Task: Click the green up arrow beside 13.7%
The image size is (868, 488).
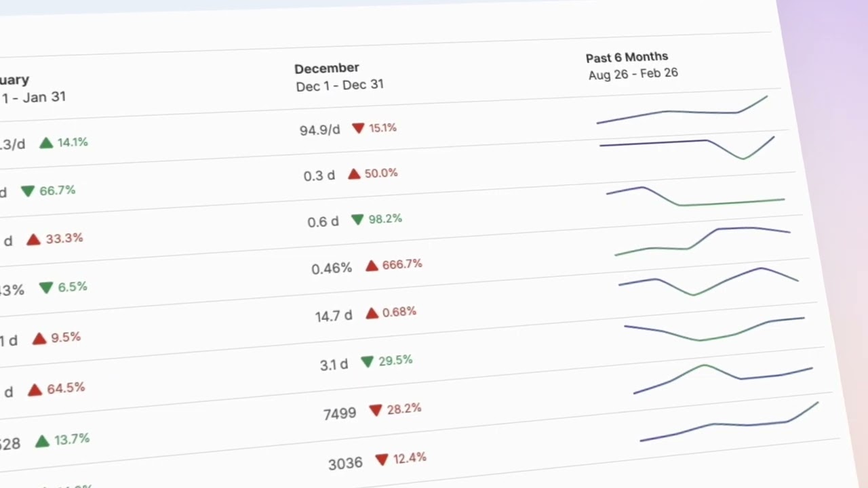Action: coord(42,441)
